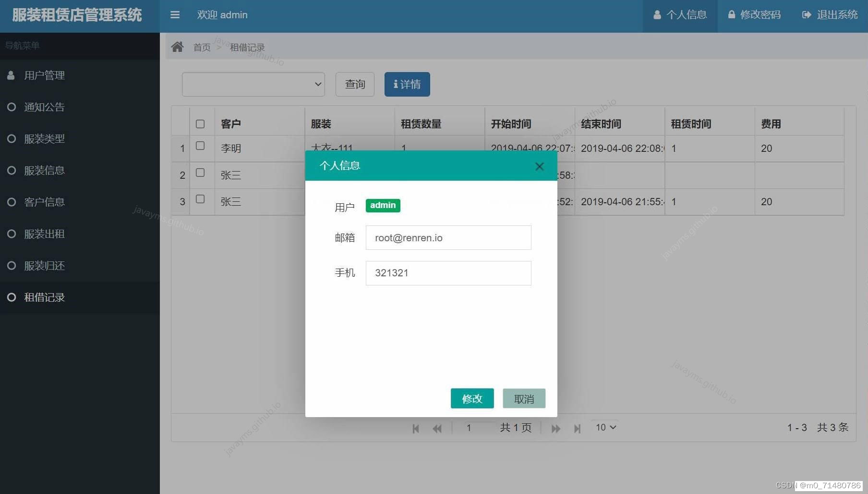Toggle the select-all checkbox in table header
The image size is (868, 494).
(x=200, y=124)
